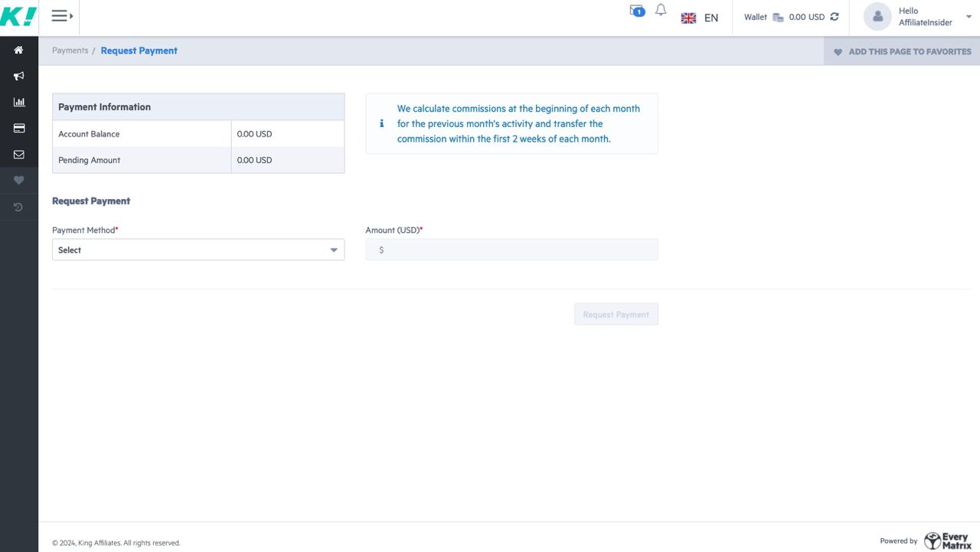
Task: Click the Request Payment submit button
Action: (x=616, y=314)
